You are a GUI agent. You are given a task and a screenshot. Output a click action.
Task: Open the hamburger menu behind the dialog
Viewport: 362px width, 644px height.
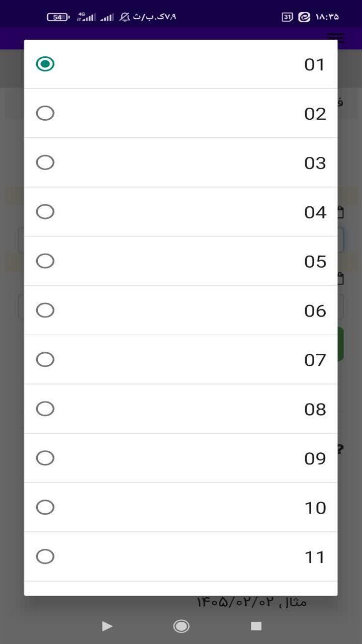(335, 38)
